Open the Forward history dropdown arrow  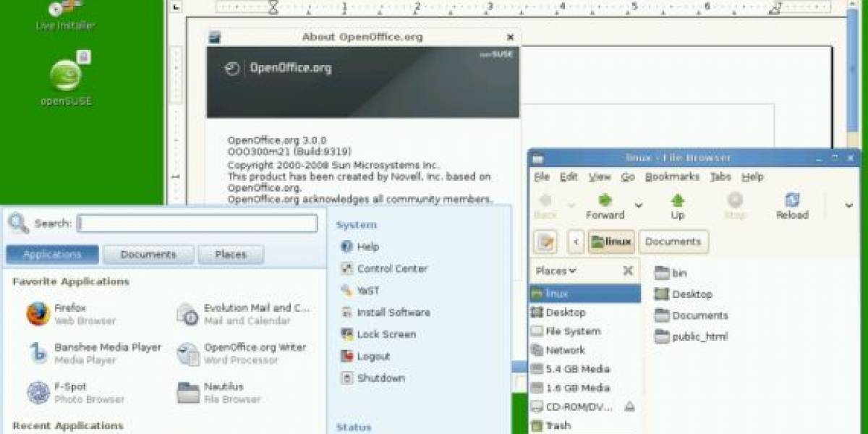639,206
